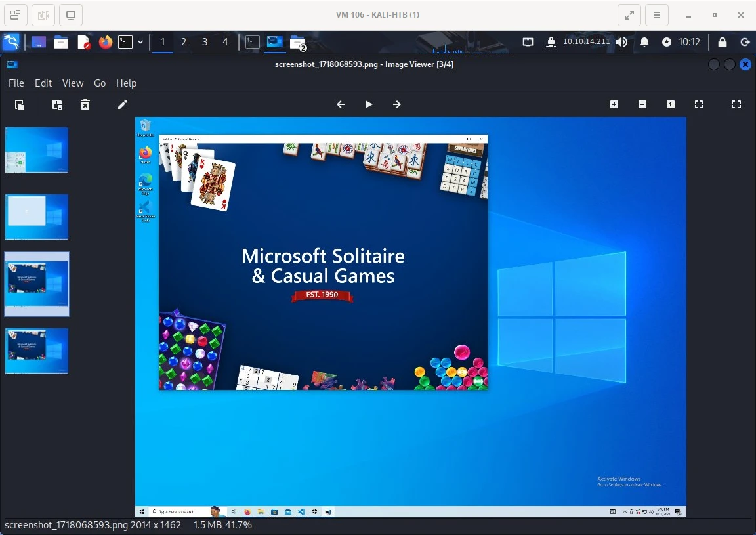Click the Delete image toolbar icon

[x=85, y=104]
